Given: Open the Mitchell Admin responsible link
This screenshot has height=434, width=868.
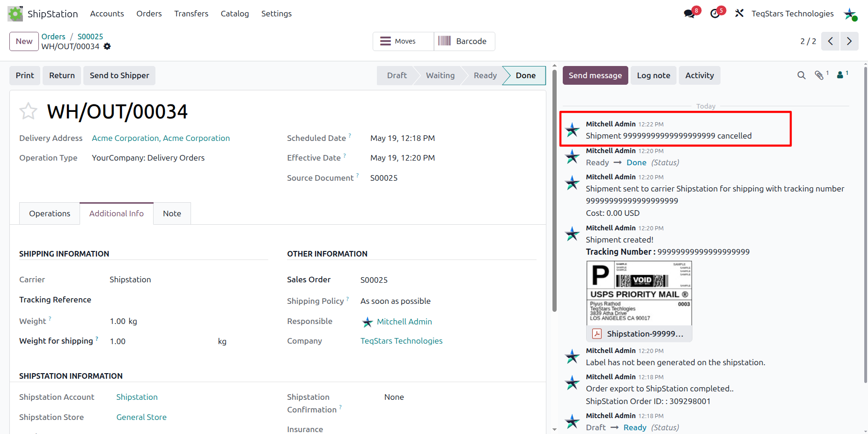Looking at the screenshot, I should click(405, 322).
